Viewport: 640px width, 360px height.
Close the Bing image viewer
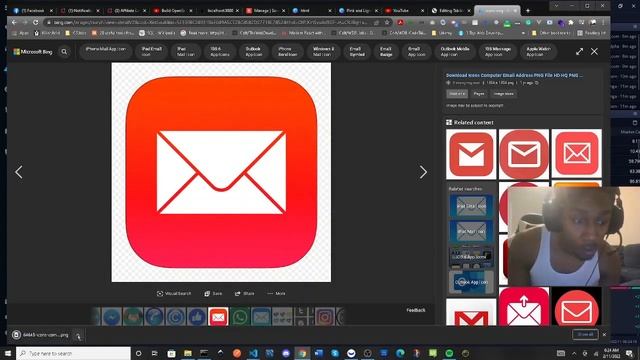pyautogui.click(x=594, y=52)
